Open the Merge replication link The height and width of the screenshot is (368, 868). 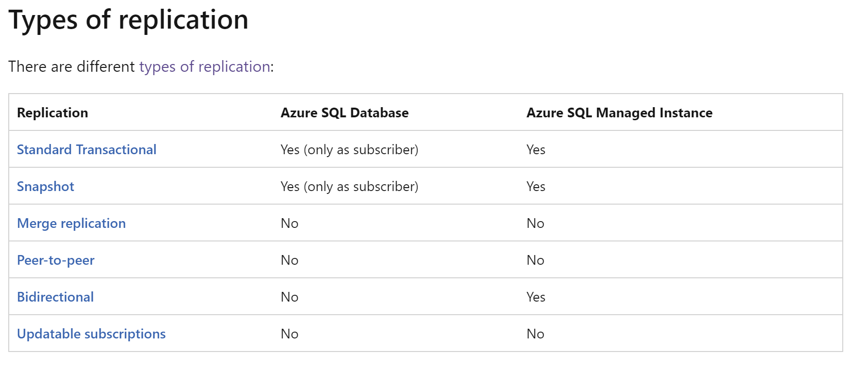(x=71, y=224)
